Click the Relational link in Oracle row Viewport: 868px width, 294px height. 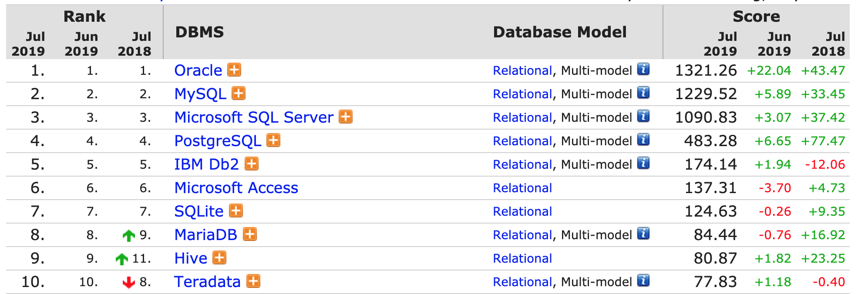click(522, 70)
